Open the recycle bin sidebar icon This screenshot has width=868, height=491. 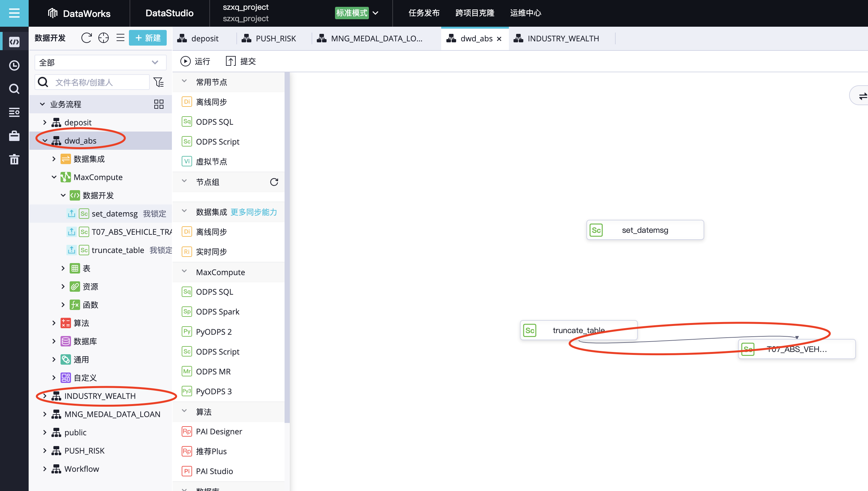click(x=14, y=159)
